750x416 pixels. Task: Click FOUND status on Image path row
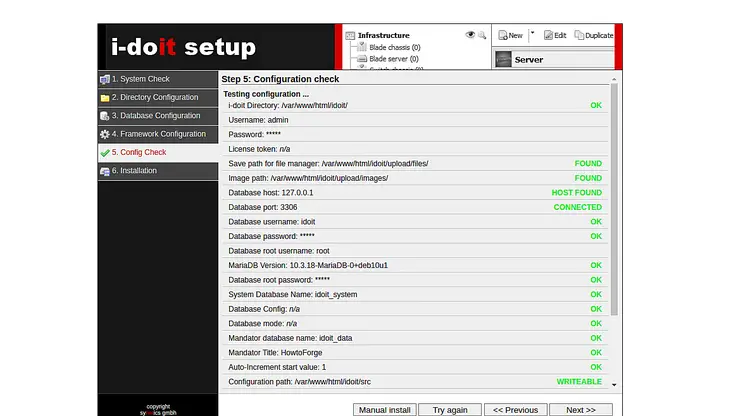click(588, 178)
